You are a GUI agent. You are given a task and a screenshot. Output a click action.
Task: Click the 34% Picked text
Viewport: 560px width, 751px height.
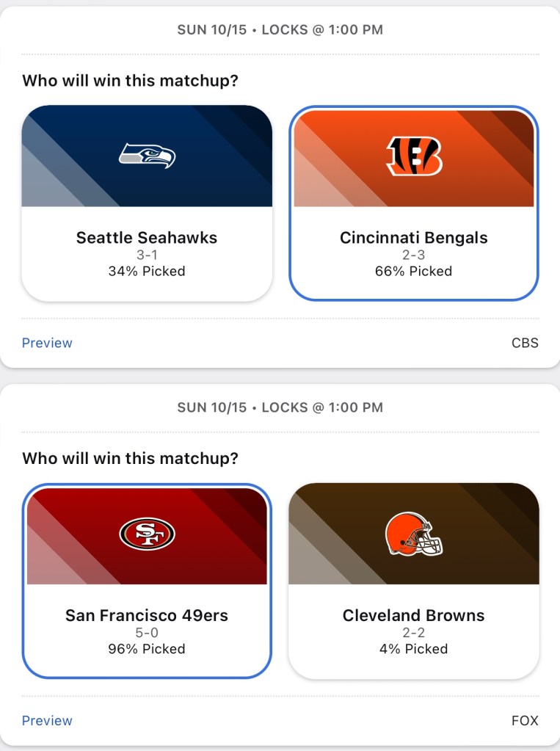coord(147,271)
